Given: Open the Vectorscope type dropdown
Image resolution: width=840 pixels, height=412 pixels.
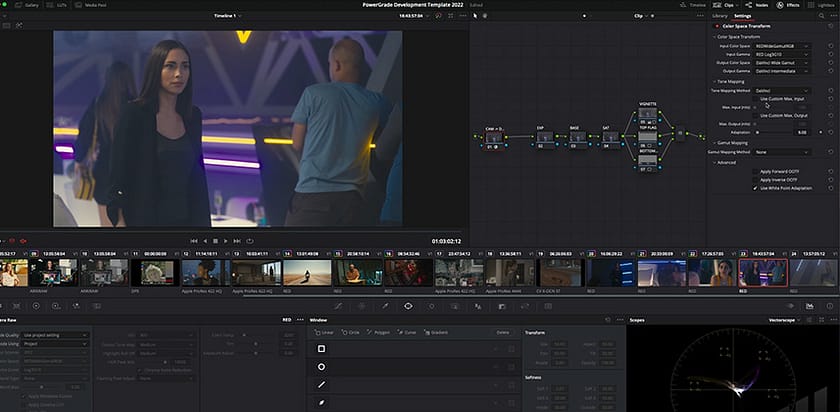Looking at the screenshot, I should coord(785,320).
